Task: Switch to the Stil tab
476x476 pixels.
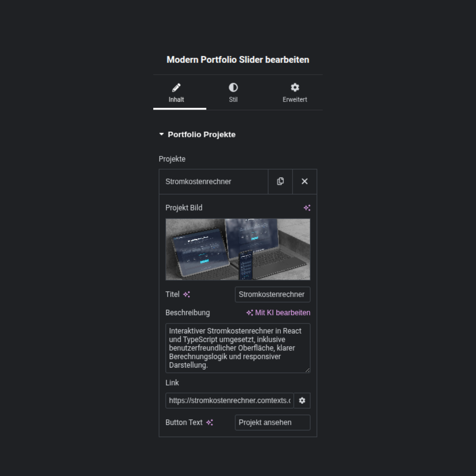Action: click(x=233, y=99)
